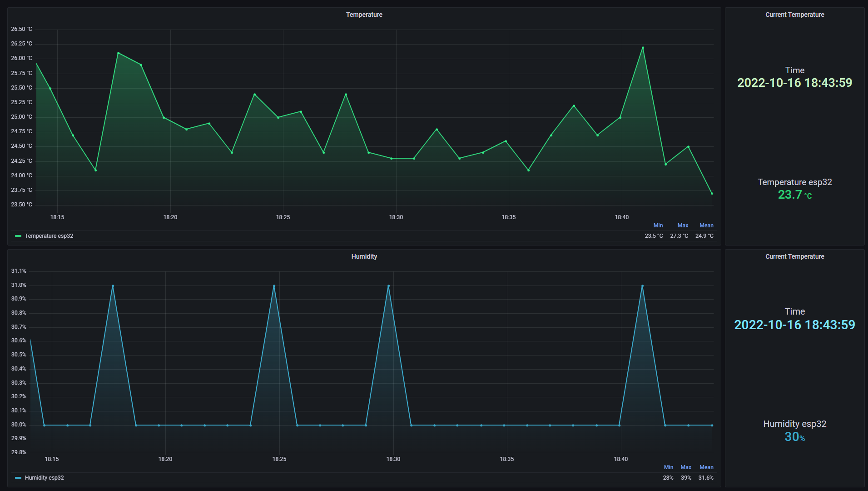Image resolution: width=868 pixels, height=491 pixels.
Task: Open the Humidity panel title menu
Action: (364, 256)
